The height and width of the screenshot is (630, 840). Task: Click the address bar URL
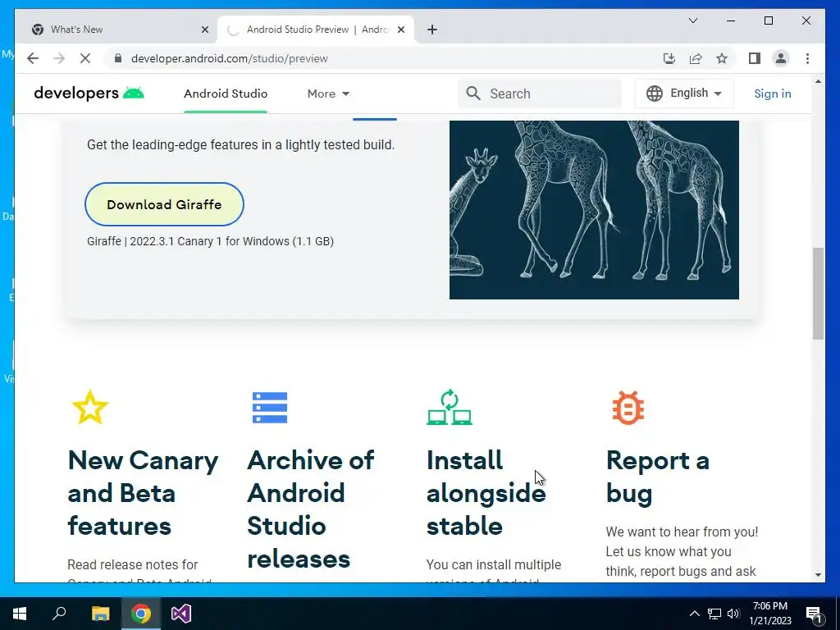point(230,58)
